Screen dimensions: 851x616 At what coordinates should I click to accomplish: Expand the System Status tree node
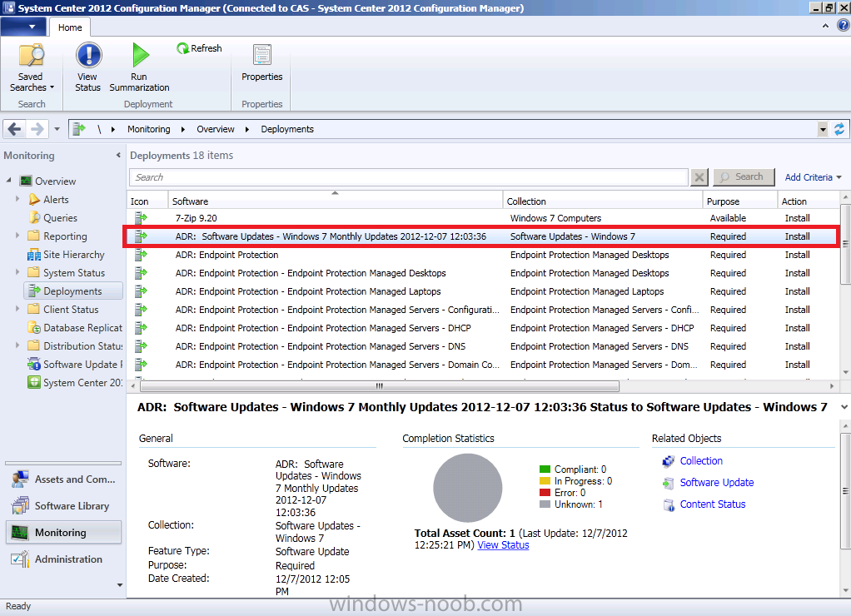coord(17,272)
